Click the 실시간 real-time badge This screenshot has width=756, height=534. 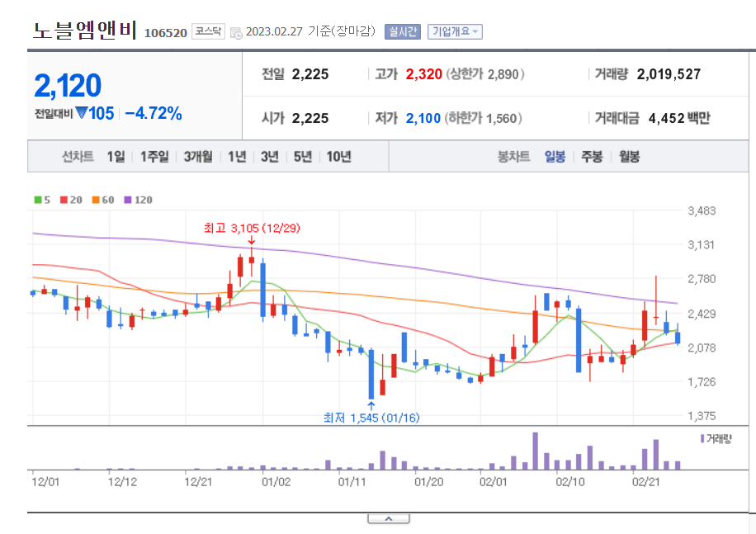[x=403, y=32]
